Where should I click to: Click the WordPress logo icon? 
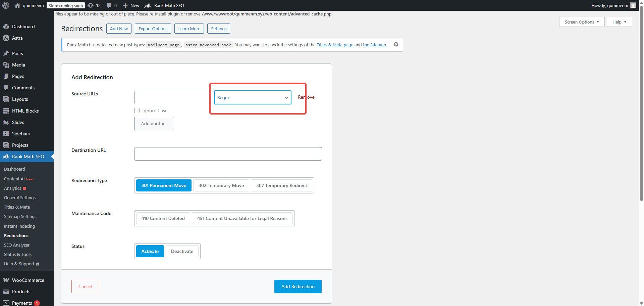pyautogui.click(x=6, y=5)
